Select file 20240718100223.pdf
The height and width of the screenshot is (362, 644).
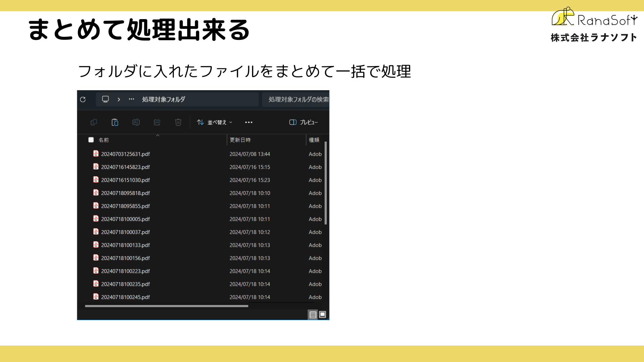click(x=125, y=271)
